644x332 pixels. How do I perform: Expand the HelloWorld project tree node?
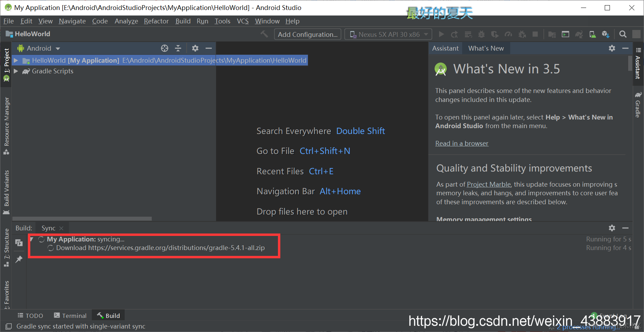click(16, 60)
